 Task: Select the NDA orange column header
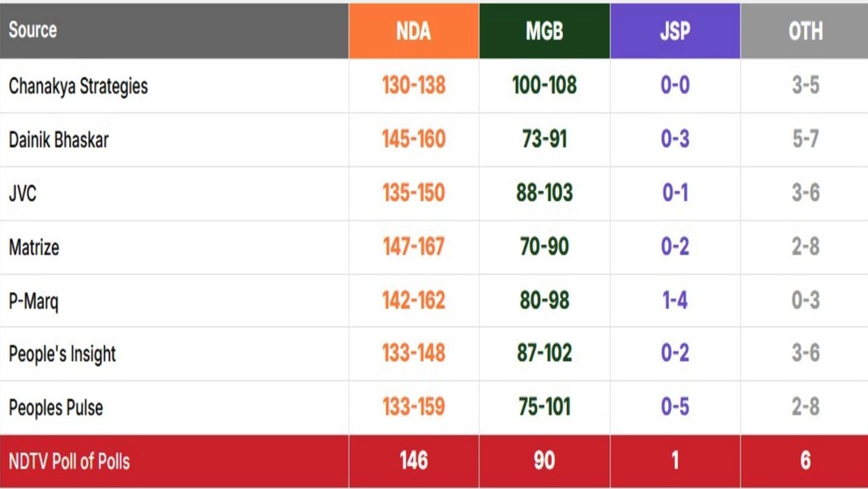point(414,32)
